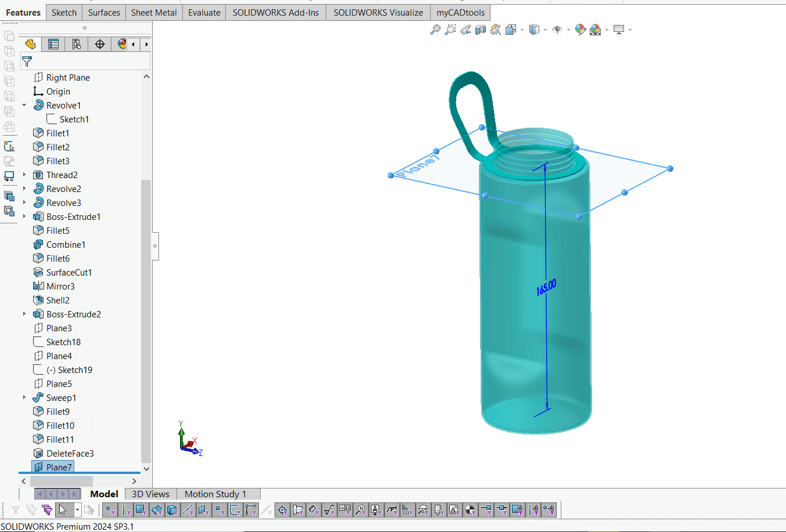Click the Model tab at the bottom
This screenshot has height=532, width=786.
point(104,494)
